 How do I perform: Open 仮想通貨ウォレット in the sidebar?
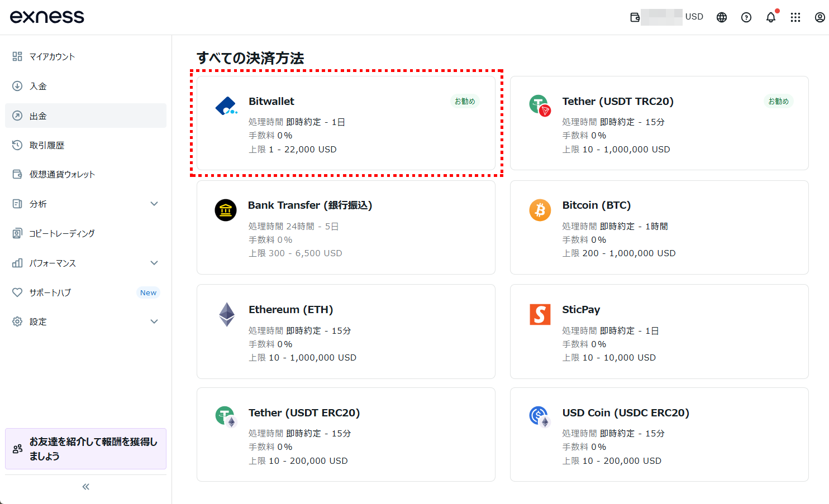click(85, 174)
